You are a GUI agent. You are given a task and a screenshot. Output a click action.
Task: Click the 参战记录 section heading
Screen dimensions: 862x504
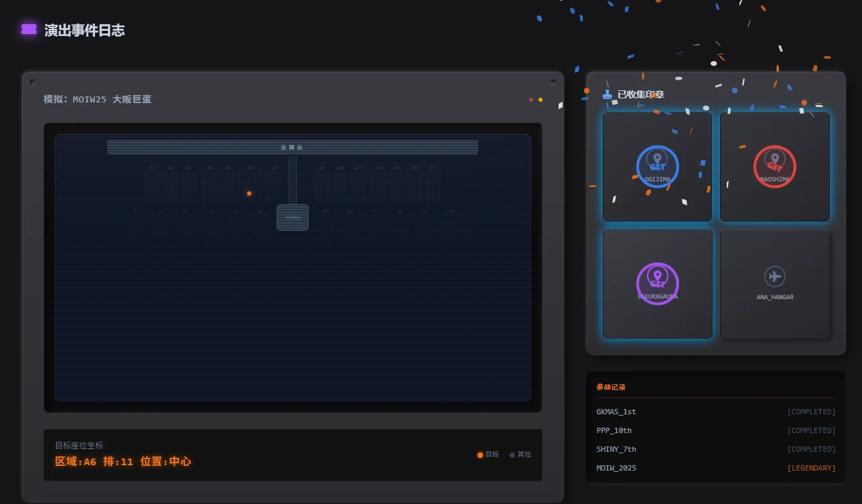611,387
